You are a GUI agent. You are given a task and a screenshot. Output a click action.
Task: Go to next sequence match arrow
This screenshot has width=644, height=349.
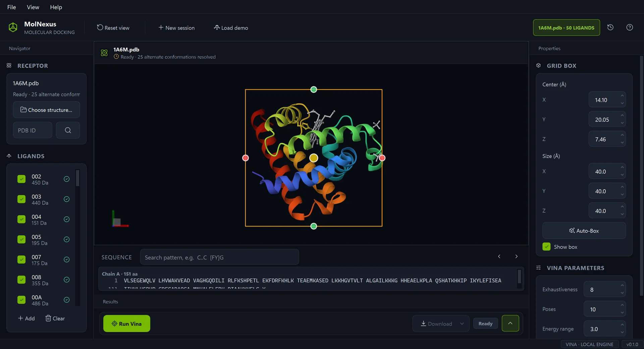tap(517, 256)
